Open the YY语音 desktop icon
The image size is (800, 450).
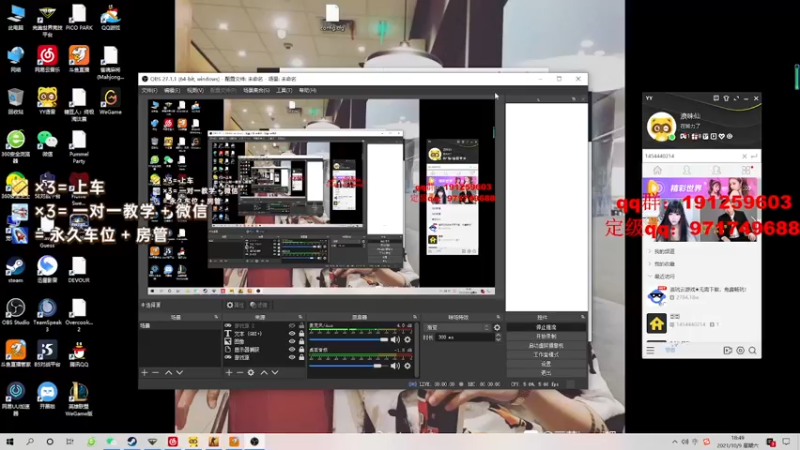[47, 101]
